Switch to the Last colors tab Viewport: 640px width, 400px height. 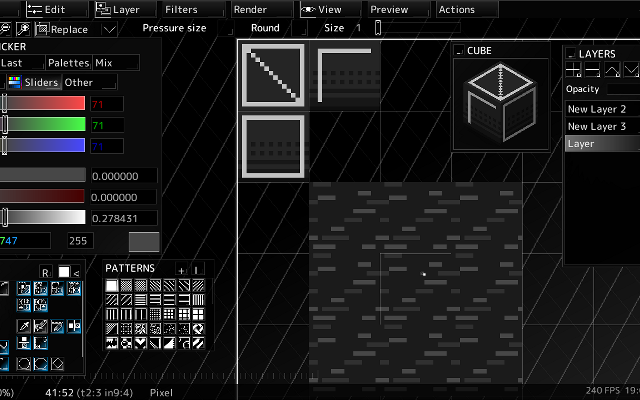pyautogui.click(x=22, y=63)
